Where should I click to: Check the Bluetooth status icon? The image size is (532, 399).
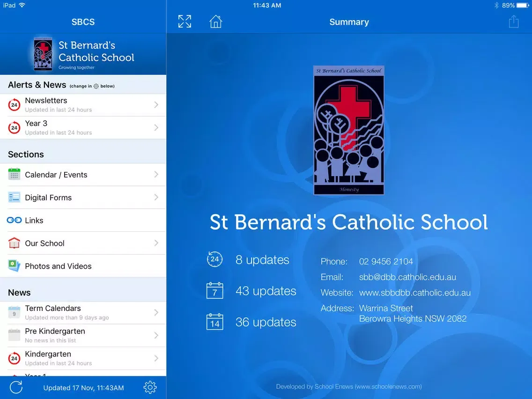coord(496,5)
